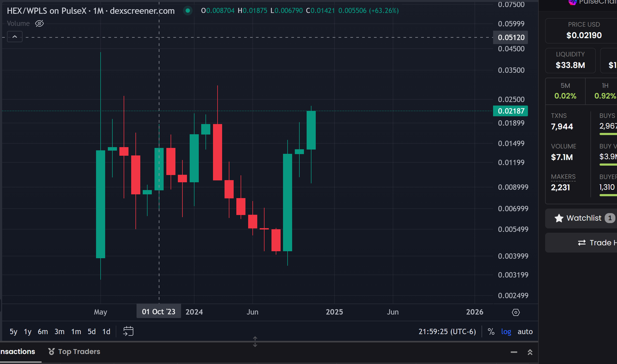Open the Top Traders tab
This screenshot has height=364, width=617.
coord(74,351)
